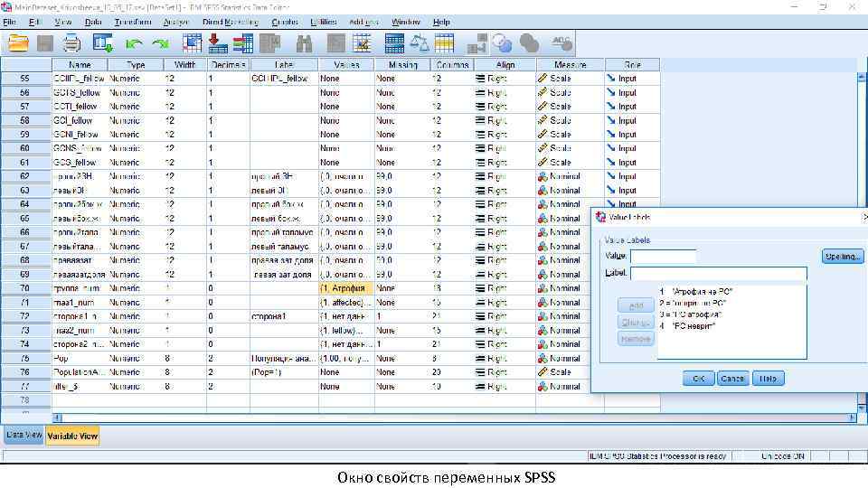
Task: Click the Values cell in row 73
Action: click(x=346, y=331)
